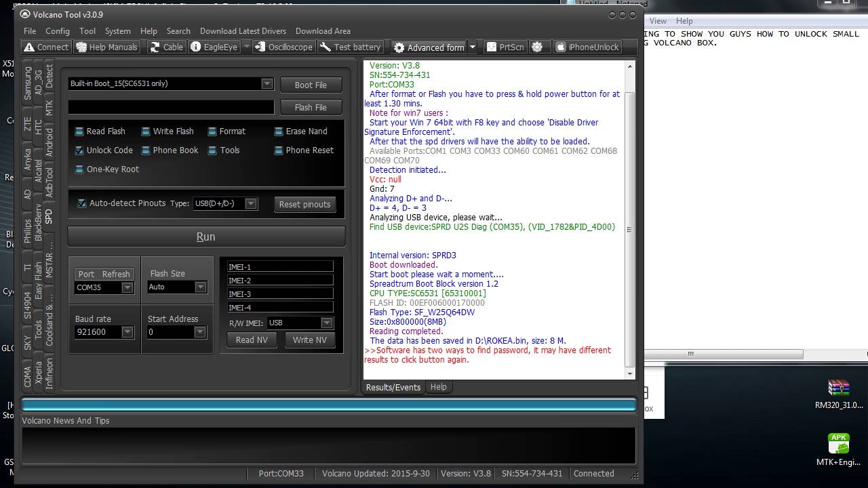Click the Read NV button

pos(252,340)
